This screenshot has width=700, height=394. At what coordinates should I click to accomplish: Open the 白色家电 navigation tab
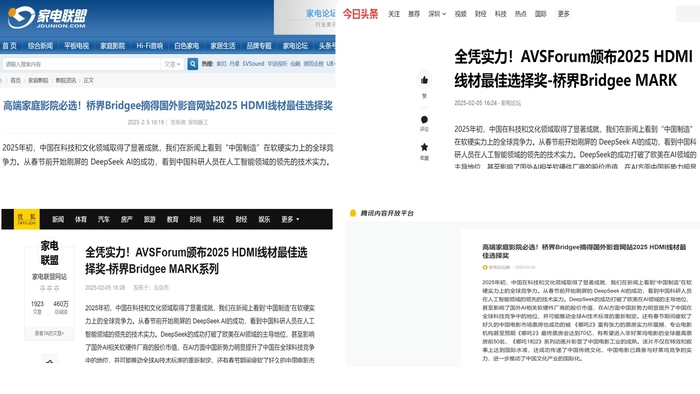[x=187, y=46]
